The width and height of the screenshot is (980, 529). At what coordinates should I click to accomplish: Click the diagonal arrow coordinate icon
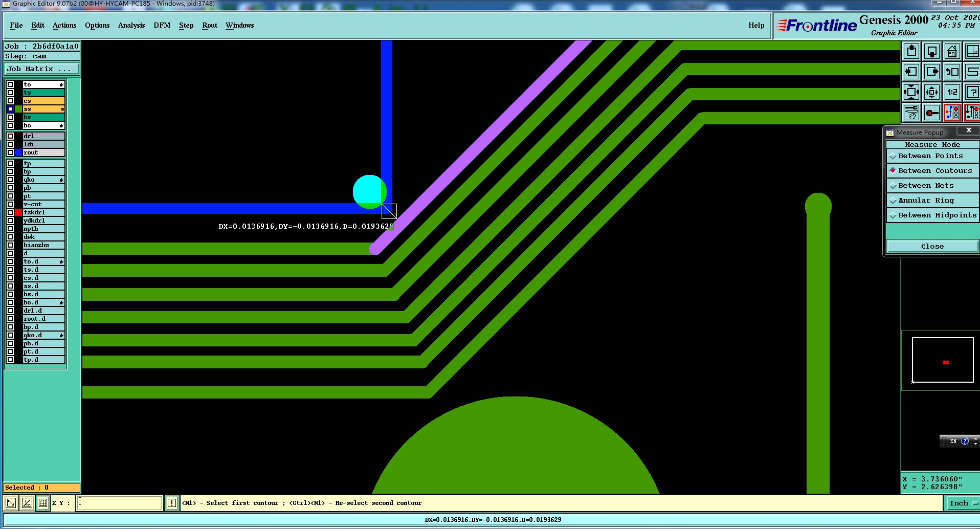pos(10,503)
